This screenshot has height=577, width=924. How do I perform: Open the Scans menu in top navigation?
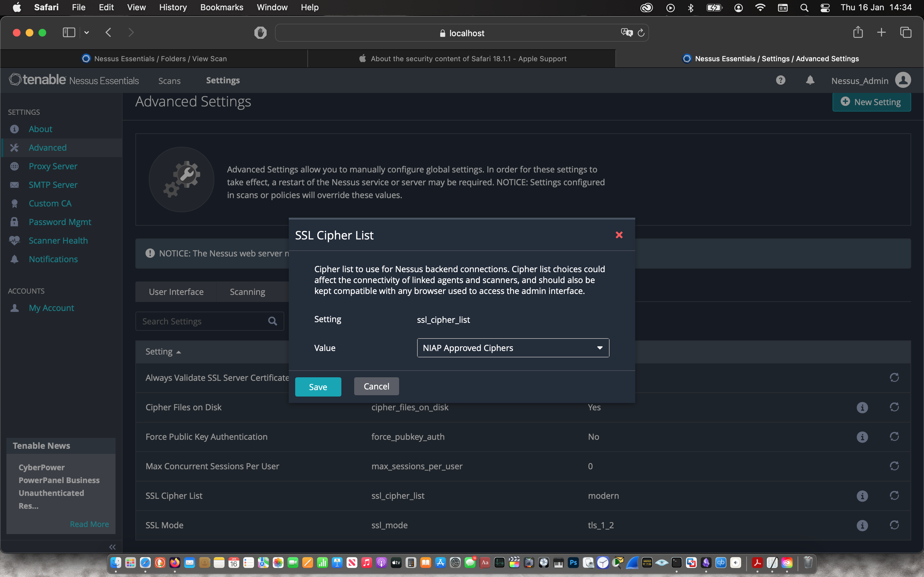[169, 80]
